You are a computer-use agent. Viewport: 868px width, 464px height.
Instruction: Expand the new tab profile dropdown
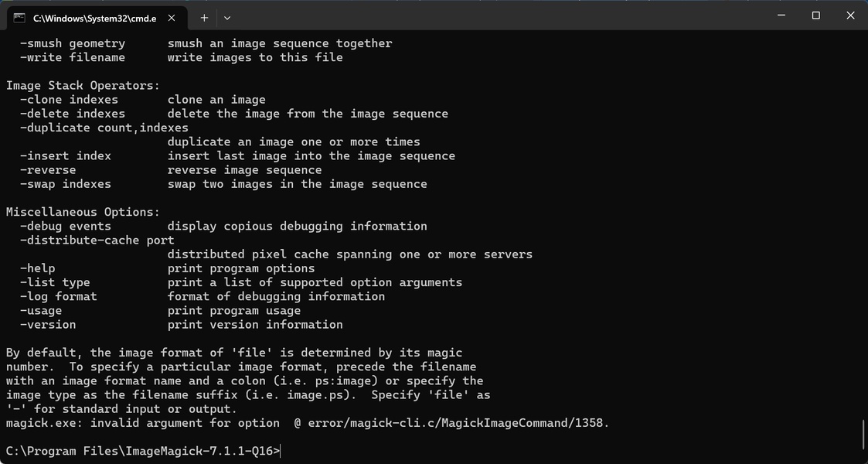tap(227, 17)
